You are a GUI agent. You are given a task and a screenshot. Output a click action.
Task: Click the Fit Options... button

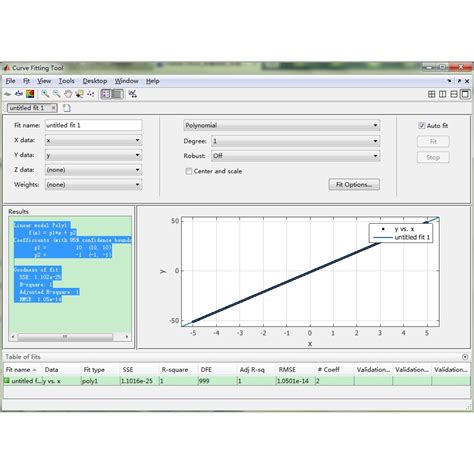tap(354, 185)
